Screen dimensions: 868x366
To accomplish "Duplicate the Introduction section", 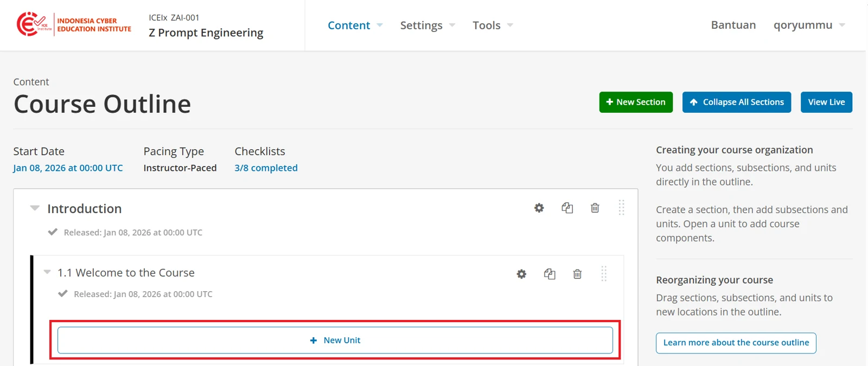I will [x=567, y=208].
